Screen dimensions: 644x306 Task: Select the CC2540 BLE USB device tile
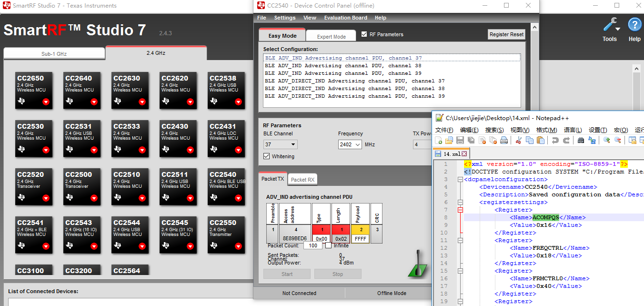click(227, 186)
